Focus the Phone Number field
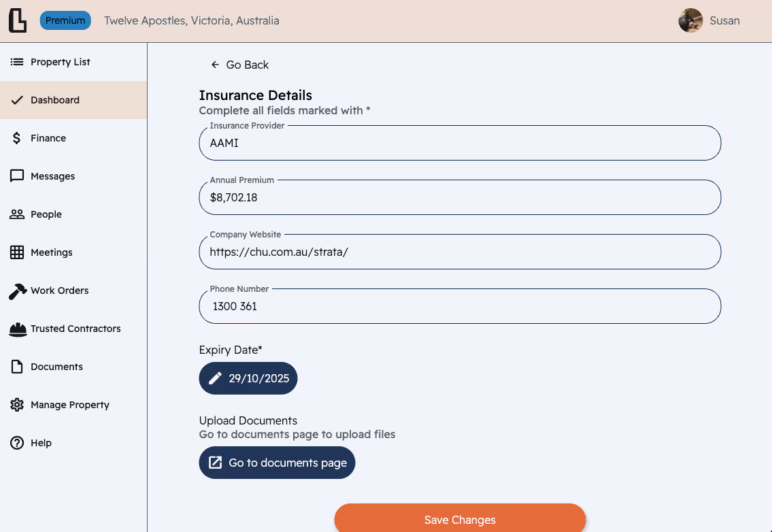Screen dimensions: 772x532 tap(460, 306)
